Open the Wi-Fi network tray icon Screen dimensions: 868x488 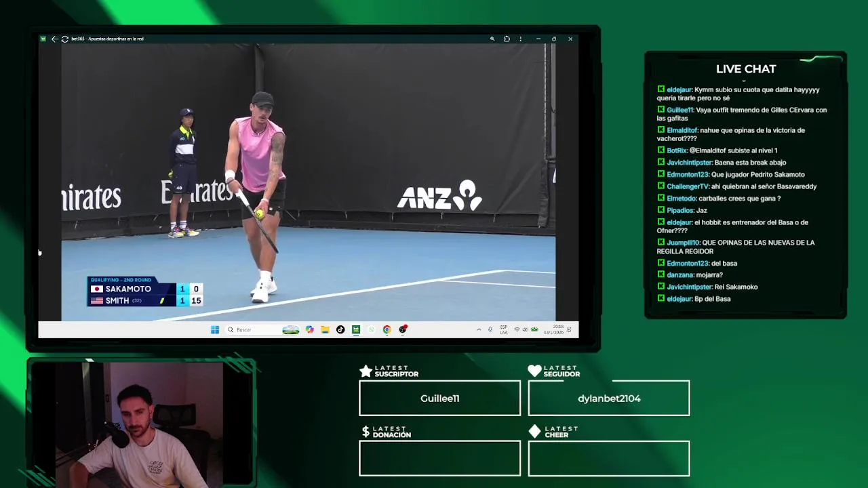(517, 329)
